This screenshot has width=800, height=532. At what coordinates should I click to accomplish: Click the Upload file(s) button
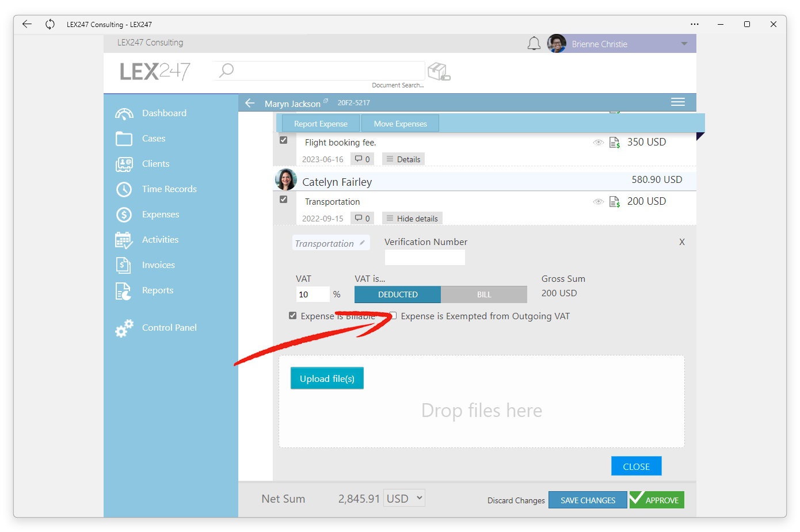point(327,378)
